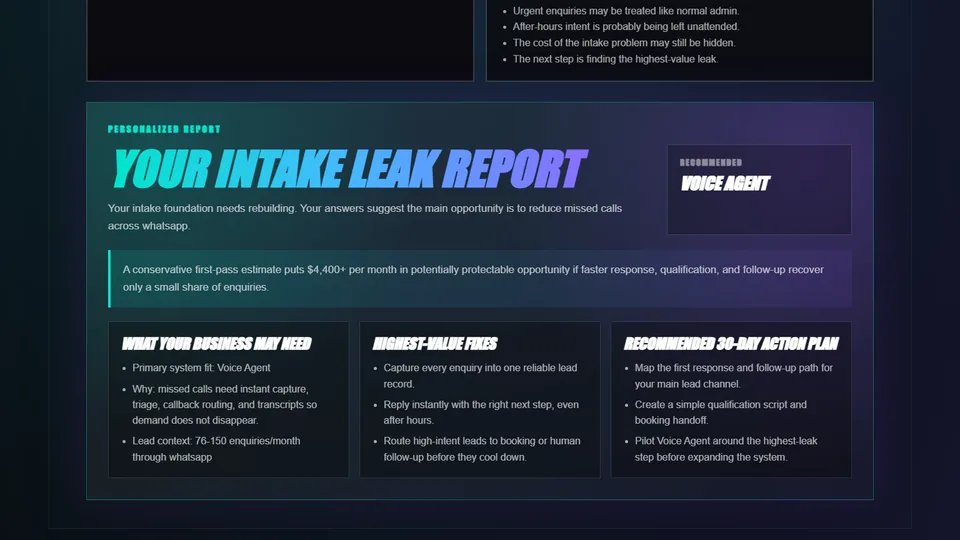
Task: Click the 'HIGHEST-VALUE FIXES' heading
Action: click(435, 343)
